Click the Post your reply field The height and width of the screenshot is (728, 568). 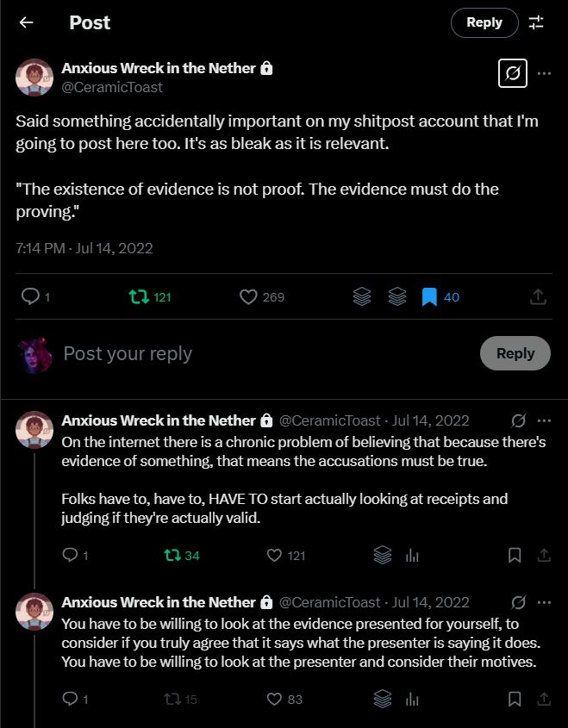coord(128,353)
